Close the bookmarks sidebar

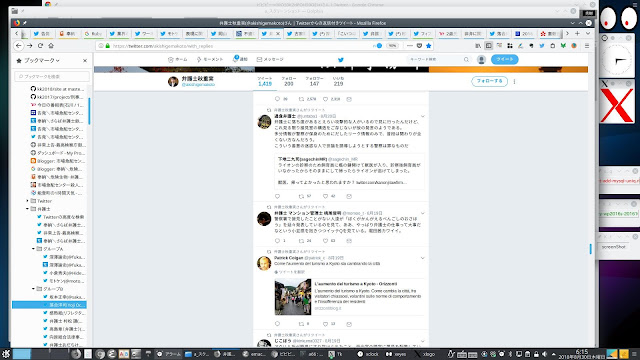[x=85, y=60]
